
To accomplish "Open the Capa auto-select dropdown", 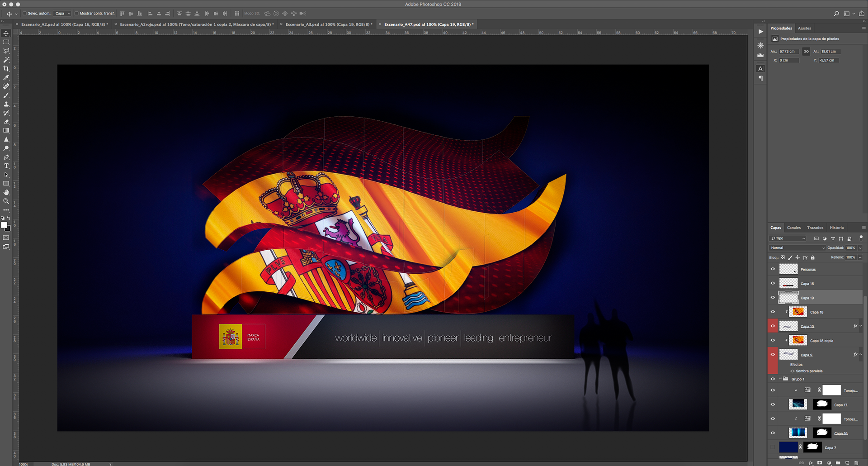I will 62,14.
